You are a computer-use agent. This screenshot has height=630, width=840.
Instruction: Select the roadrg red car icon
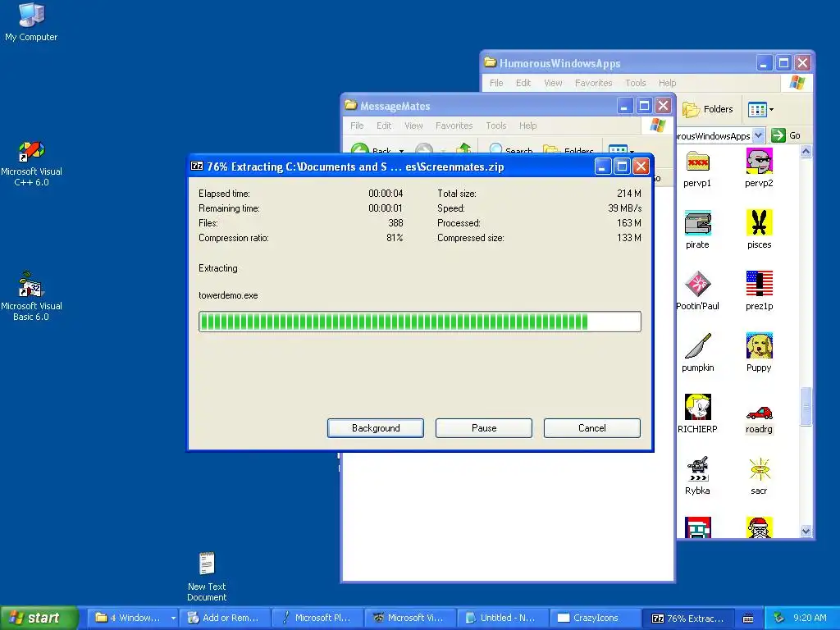(759, 419)
